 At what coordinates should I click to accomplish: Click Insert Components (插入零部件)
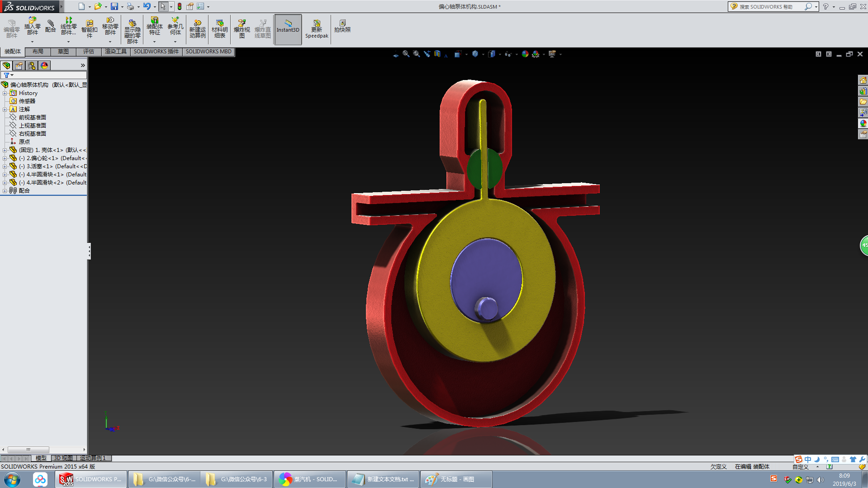(x=32, y=26)
